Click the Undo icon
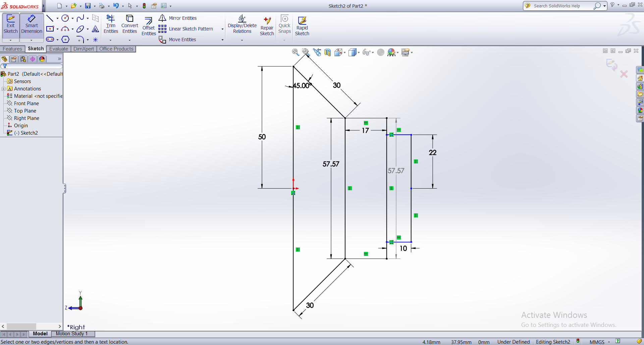 pyautogui.click(x=116, y=6)
